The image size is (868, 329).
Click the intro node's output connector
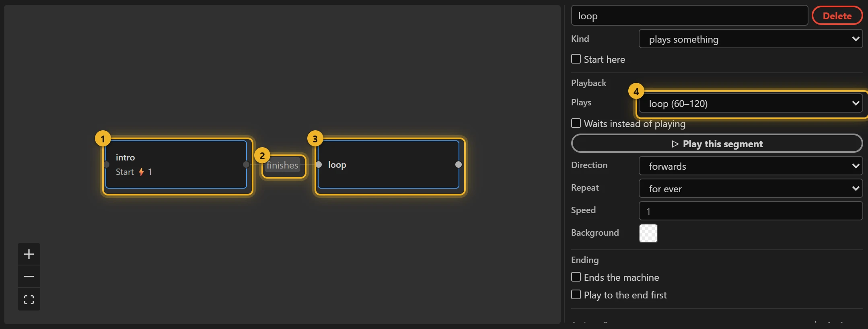click(x=246, y=164)
